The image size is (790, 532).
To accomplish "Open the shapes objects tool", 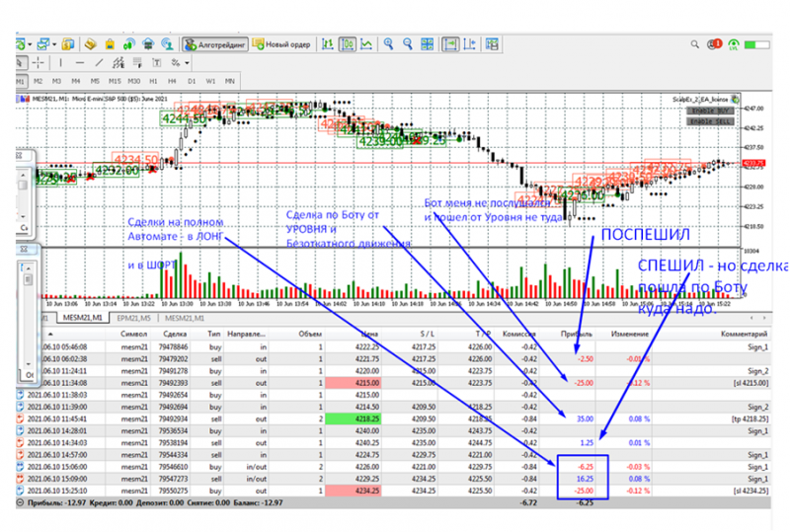I will [176, 63].
